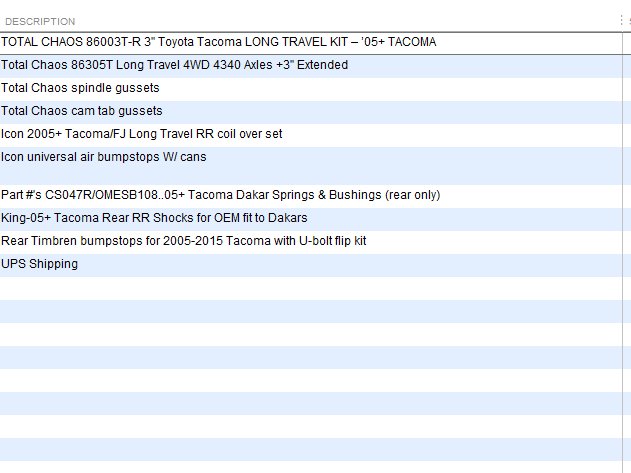
Task: Select the CS047R/OMESB108 Dakar Springs row
Action: [311, 196]
